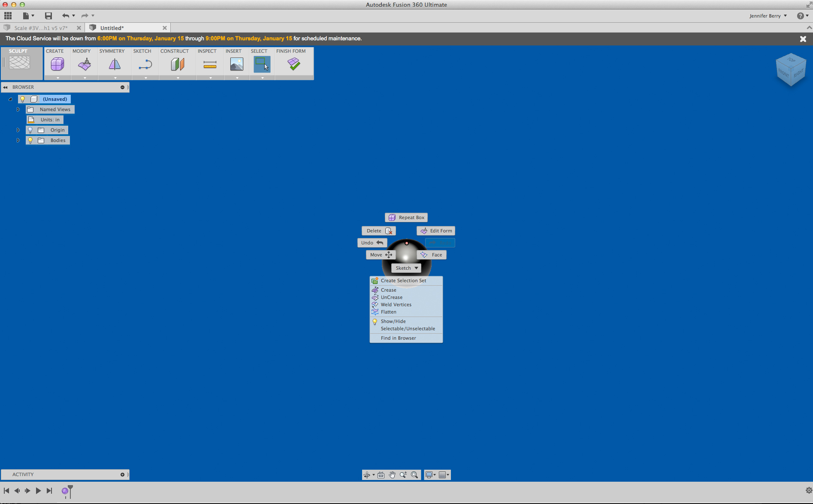The height and width of the screenshot is (504, 813).
Task: Open the Jennifer Berry account dropdown
Action: click(x=768, y=16)
